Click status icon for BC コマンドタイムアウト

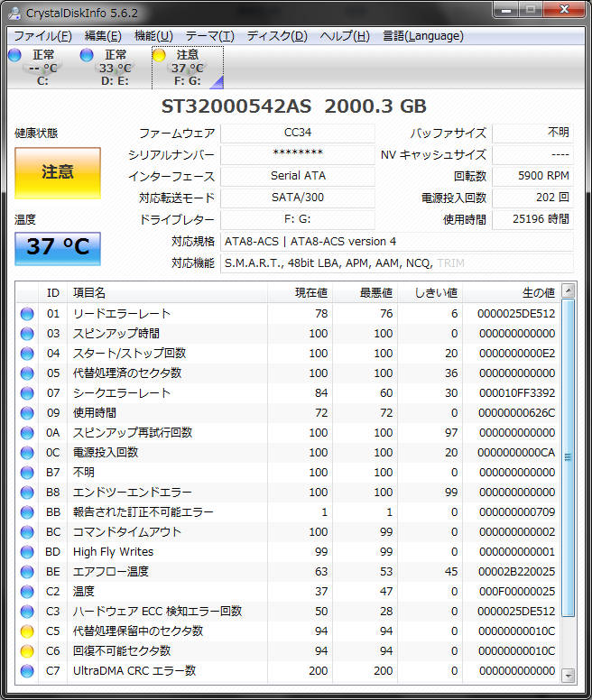pos(27,532)
